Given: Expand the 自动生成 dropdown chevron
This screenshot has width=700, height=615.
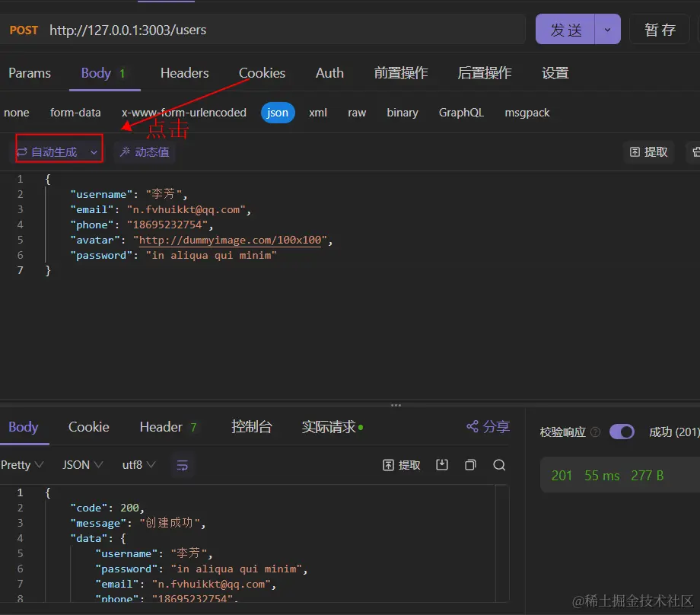Looking at the screenshot, I should [x=94, y=152].
